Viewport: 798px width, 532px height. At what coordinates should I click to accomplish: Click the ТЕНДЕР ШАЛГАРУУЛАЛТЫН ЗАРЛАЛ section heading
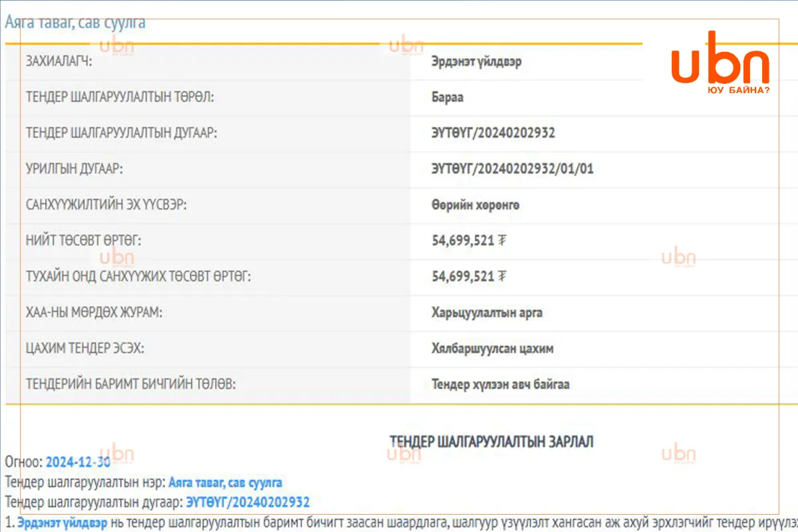click(x=491, y=442)
